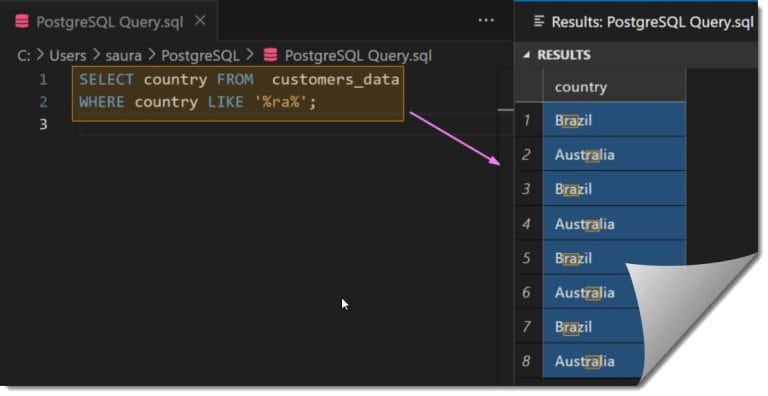This screenshot has height=396, width=768.
Task: Open the saura breadcrumb segment
Action: (123, 56)
